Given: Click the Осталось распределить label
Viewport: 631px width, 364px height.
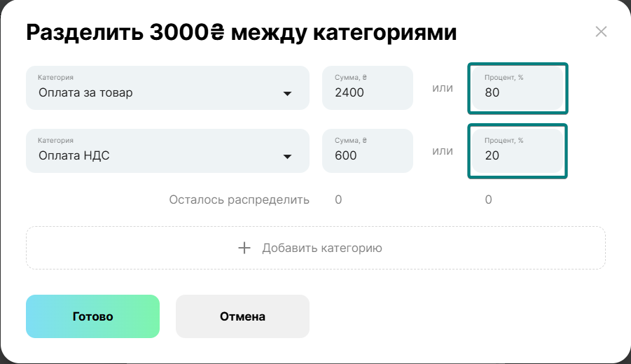Looking at the screenshot, I should point(239,199).
